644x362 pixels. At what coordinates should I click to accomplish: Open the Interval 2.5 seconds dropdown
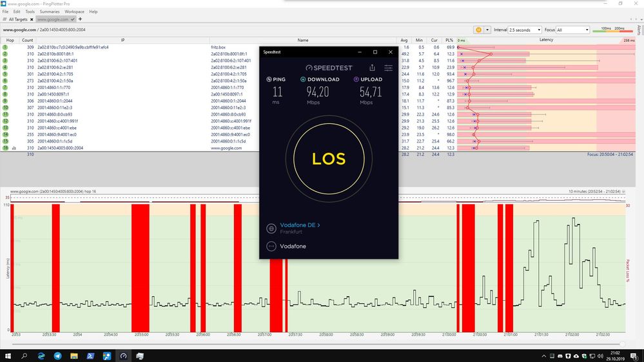click(525, 30)
